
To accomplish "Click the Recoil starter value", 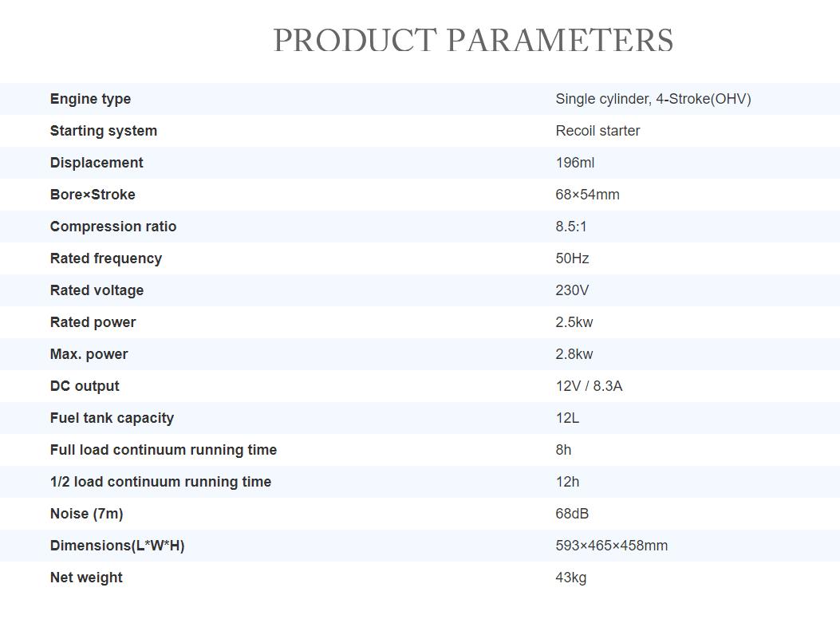I will click(x=597, y=131).
